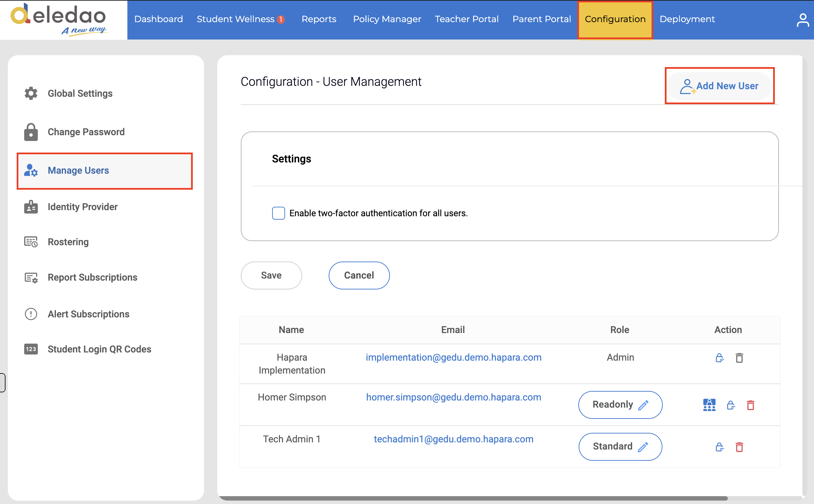Click the Name column header
814x504 pixels.
[291, 330]
